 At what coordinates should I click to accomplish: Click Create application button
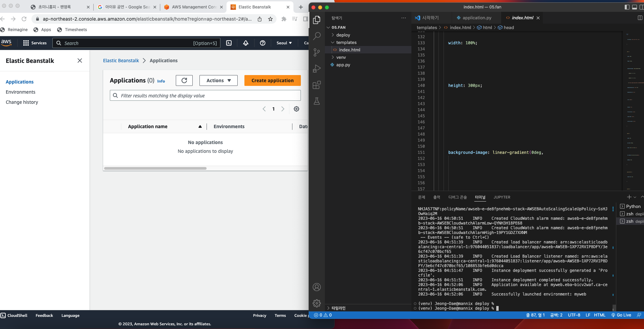click(x=272, y=80)
